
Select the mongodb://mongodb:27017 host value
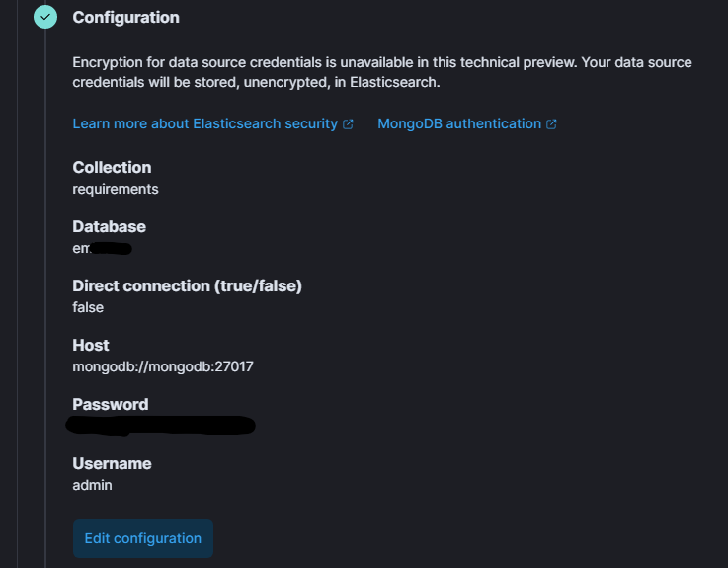pyautogui.click(x=163, y=366)
